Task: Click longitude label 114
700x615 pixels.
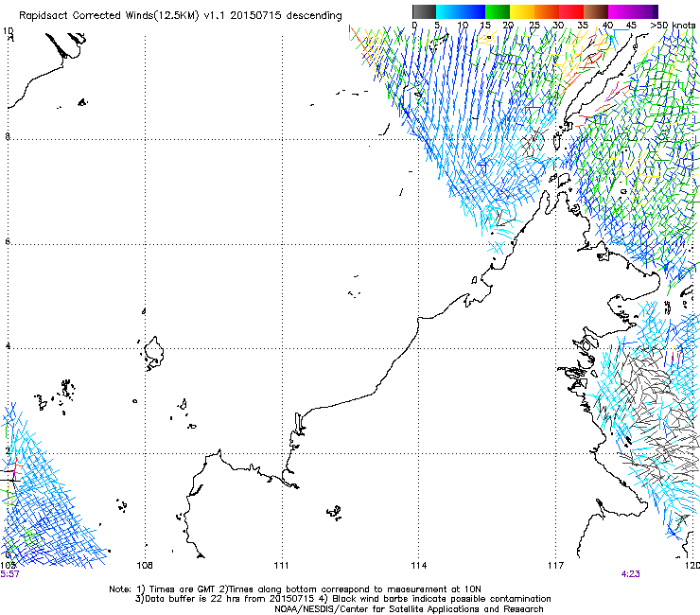Action: point(419,566)
